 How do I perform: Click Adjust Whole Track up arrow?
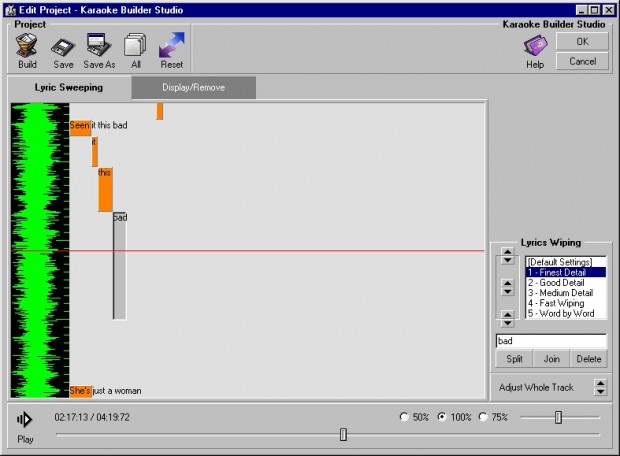click(x=600, y=383)
